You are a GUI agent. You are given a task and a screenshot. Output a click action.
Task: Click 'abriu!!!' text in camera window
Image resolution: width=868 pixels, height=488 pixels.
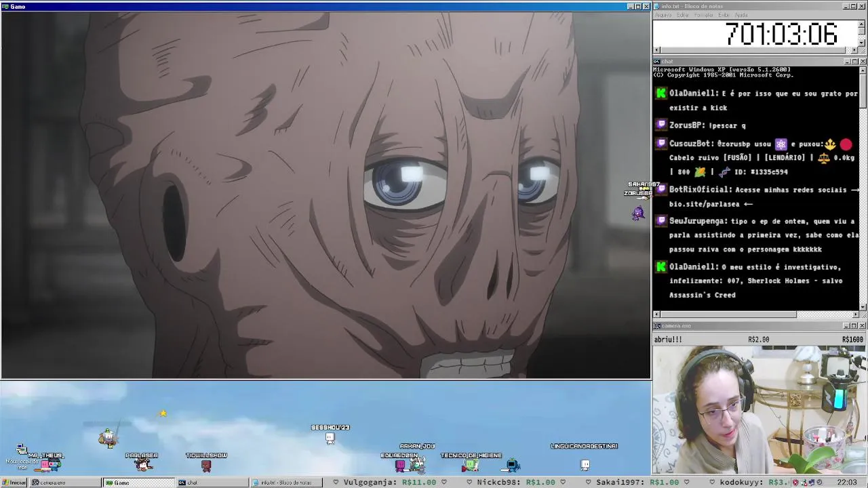tap(668, 340)
